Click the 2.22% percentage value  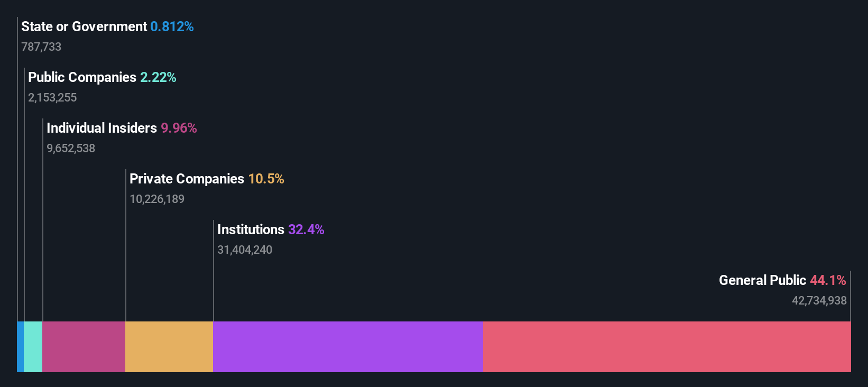point(158,77)
